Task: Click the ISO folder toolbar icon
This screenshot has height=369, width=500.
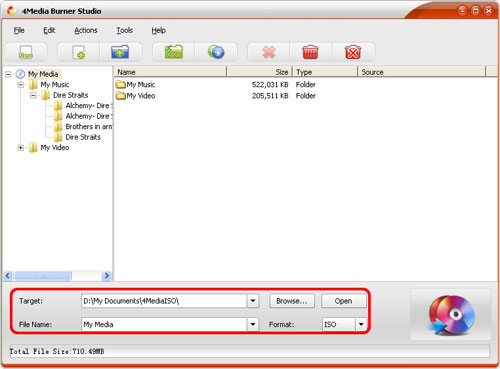Action: [x=174, y=52]
